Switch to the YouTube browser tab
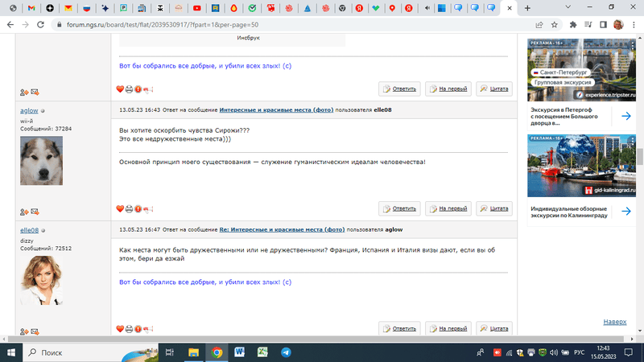This screenshot has width=644, height=362. point(197,7)
